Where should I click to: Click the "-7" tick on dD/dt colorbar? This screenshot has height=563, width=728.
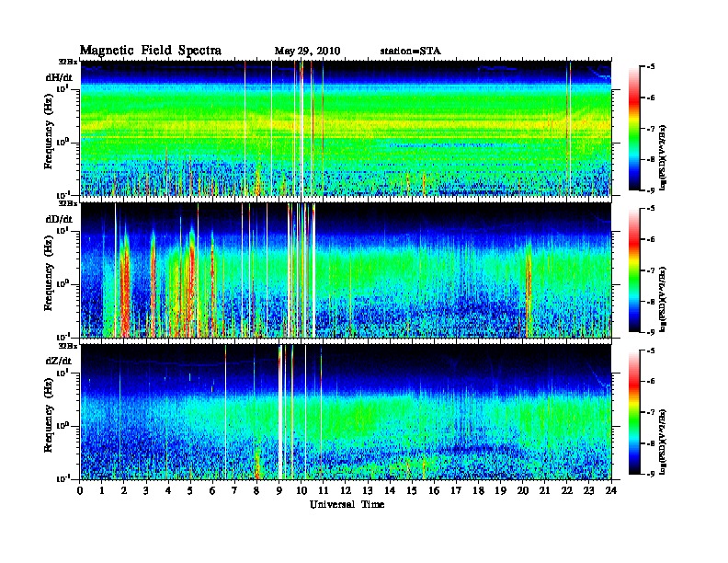pos(651,270)
